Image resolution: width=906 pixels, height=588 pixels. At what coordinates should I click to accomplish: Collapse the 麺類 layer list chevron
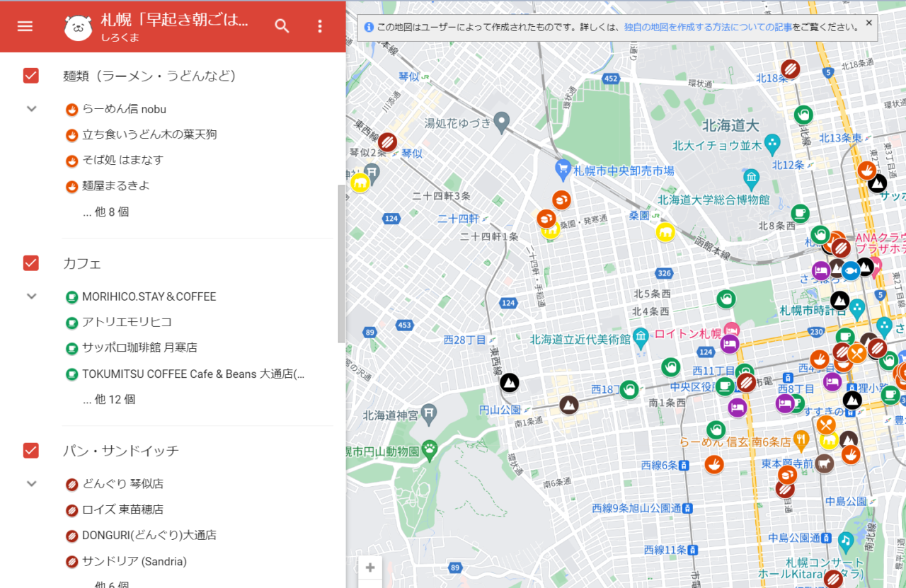click(x=31, y=109)
